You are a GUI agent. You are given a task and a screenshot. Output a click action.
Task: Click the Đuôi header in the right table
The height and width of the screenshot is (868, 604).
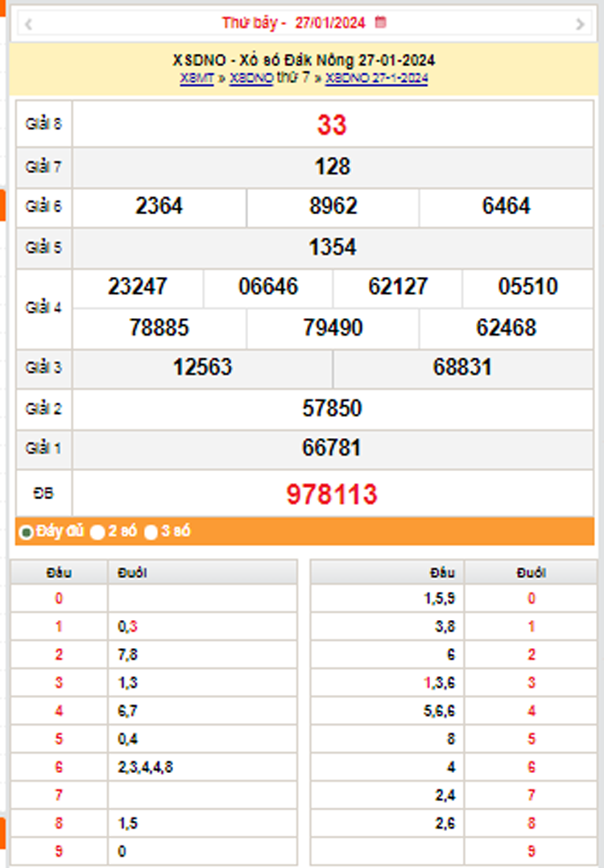(531, 573)
